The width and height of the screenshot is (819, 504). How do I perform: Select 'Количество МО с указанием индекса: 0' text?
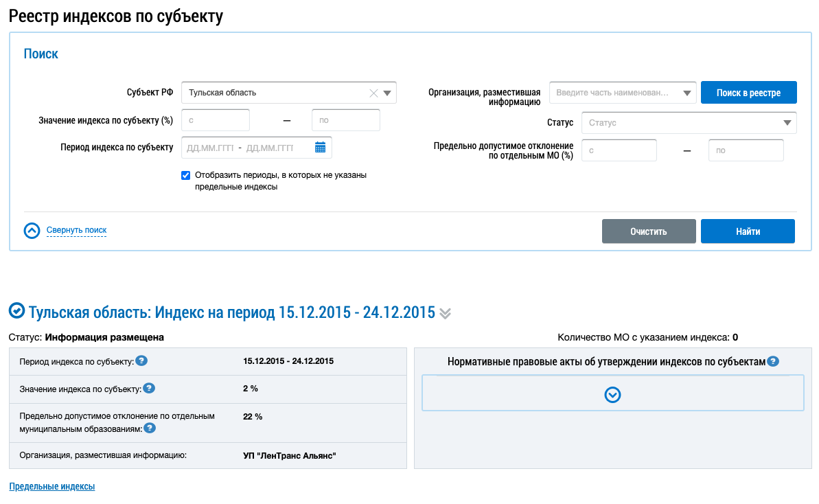(x=647, y=337)
